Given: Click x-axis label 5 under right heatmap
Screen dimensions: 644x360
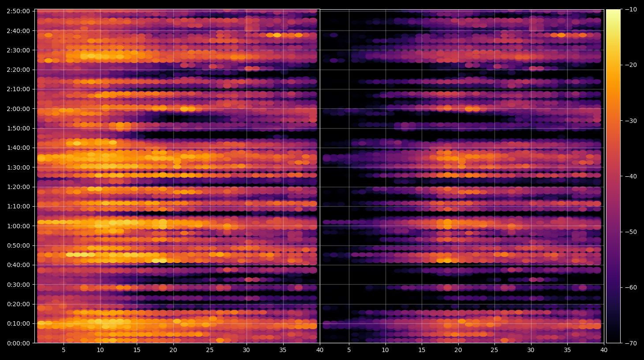Looking at the screenshot, I should click(x=349, y=350).
